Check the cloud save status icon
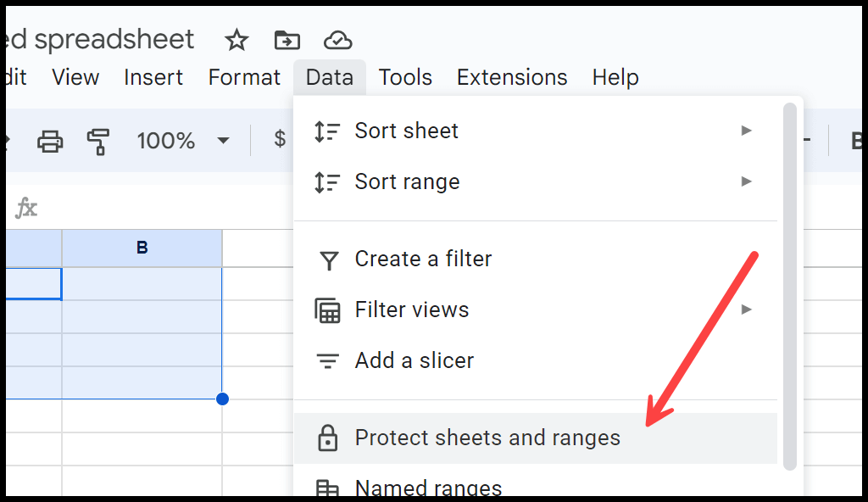Viewport: 868px width, 502px height. coord(337,41)
